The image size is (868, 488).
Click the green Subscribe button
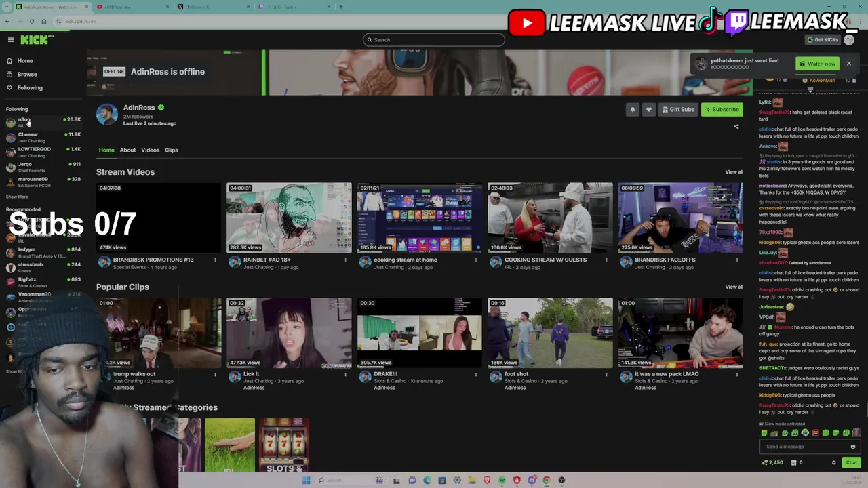pyautogui.click(x=722, y=110)
